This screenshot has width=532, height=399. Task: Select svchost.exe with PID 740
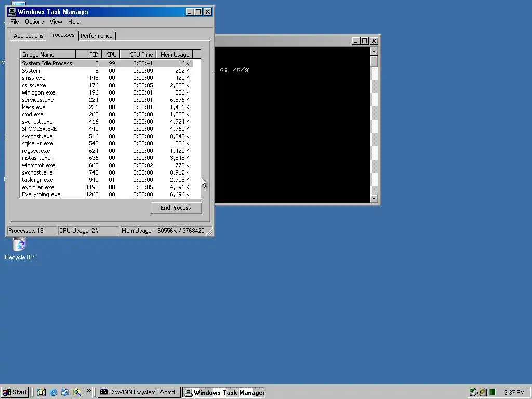[106, 172]
